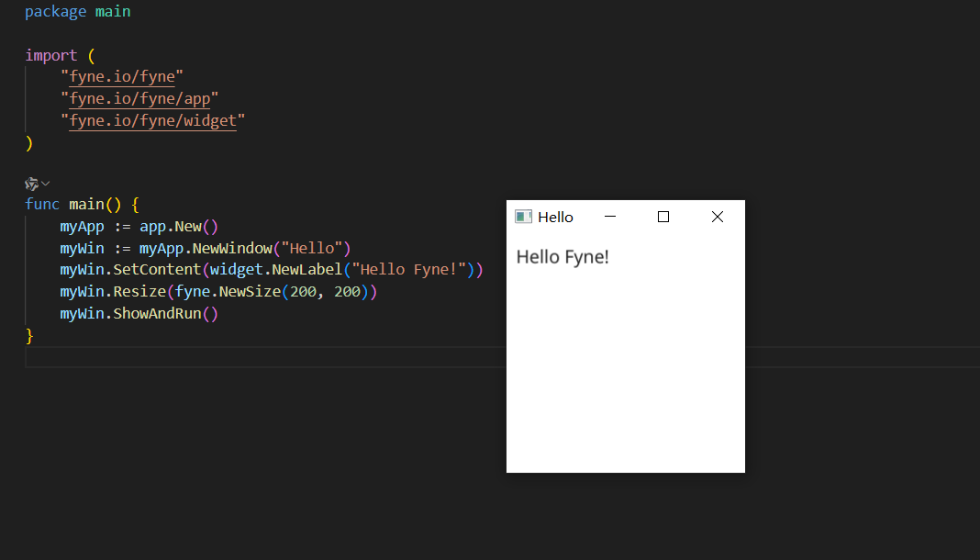Expand the chevron beside the AI assistant icon

point(46,184)
